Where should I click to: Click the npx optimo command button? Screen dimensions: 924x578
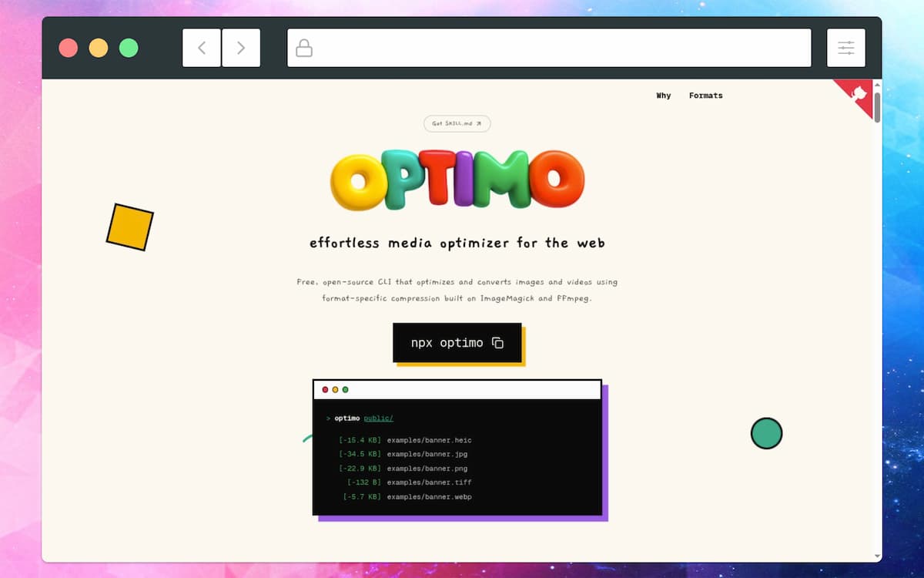pyautogui.click(x=457, y=342)
